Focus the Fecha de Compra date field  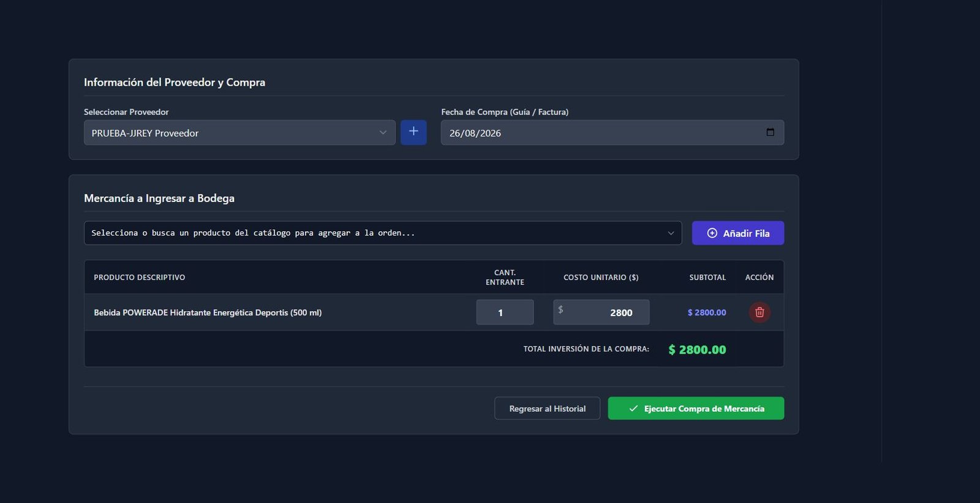pyautogui.click(x=612, y=132)
